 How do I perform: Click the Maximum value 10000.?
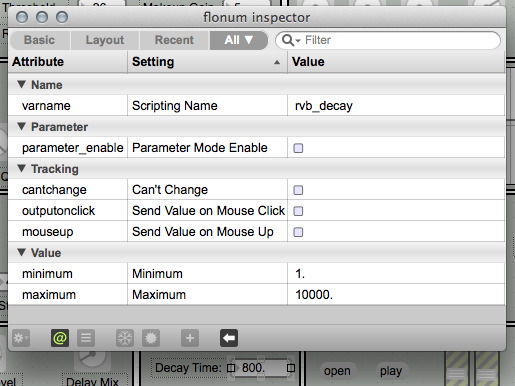(x=314, y=295)
